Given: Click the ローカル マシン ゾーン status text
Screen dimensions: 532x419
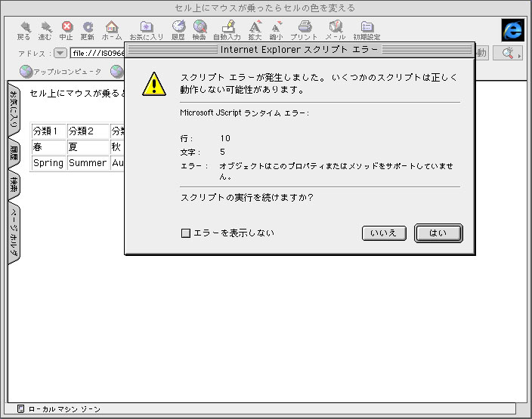Looking at the screenshot, I should pyautogui.click(x=64, y=409).
